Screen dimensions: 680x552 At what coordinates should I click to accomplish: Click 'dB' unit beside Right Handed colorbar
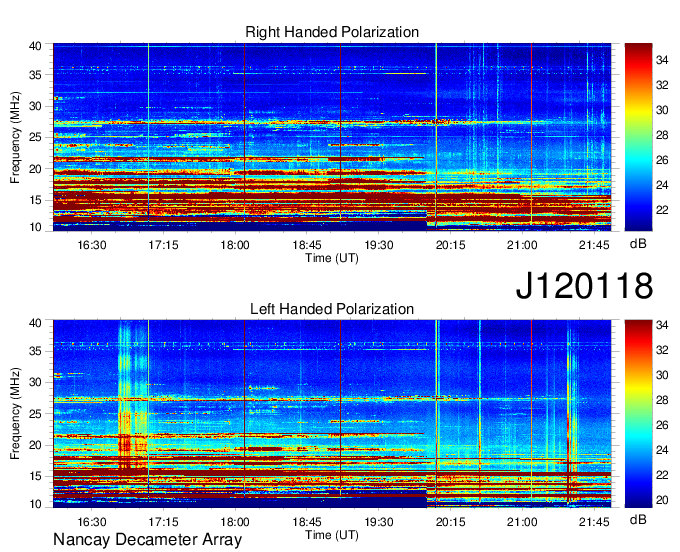click(638, 244)
